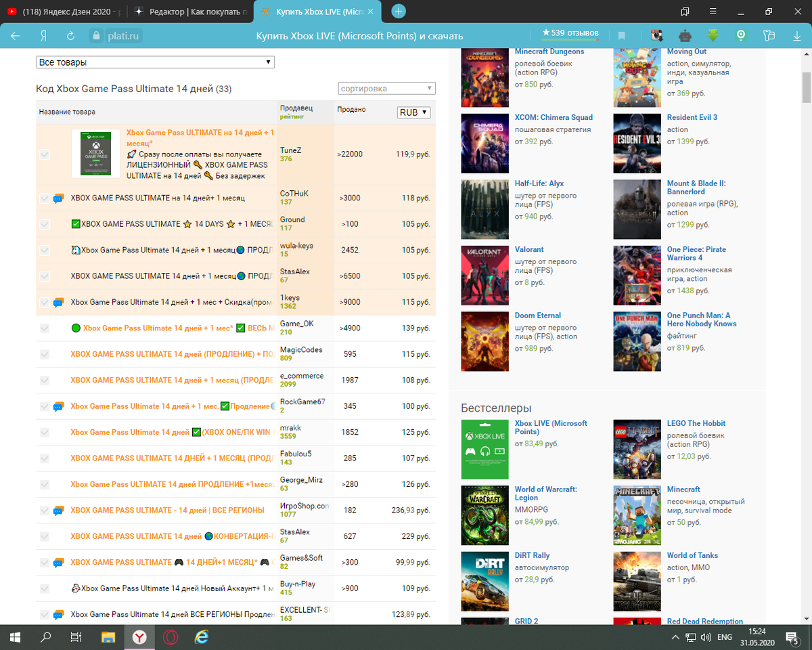Open File Explorer from the taskbar
Image resolution: width=812 pixels, height=650 pixels.
[108, 637]
